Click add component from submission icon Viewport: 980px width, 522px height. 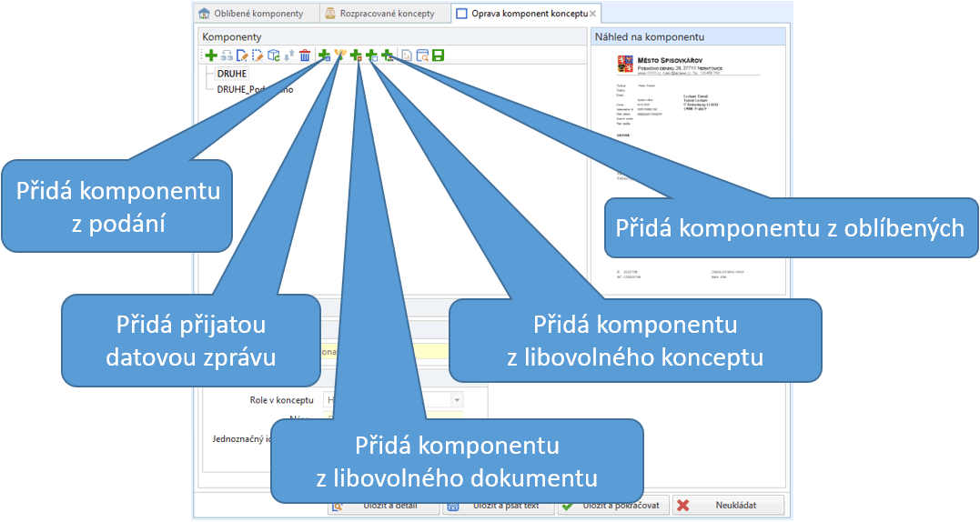(324, 55)
